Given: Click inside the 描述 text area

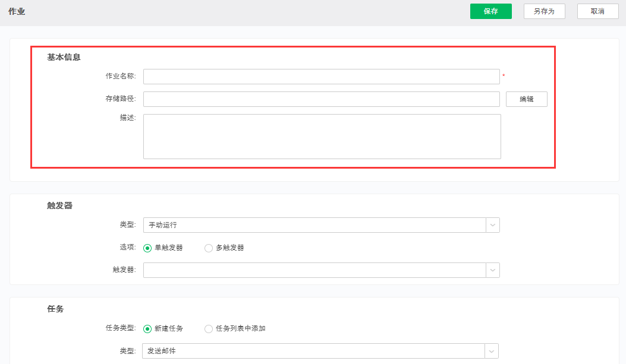Looking at the screenshot, I should [322, 137].
